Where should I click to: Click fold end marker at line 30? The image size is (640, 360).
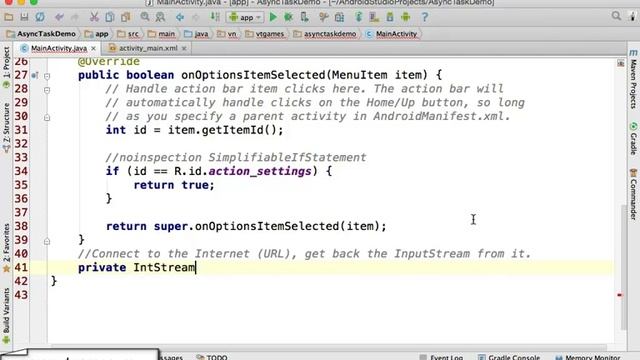pyautogui.click(x=47, y=118)
